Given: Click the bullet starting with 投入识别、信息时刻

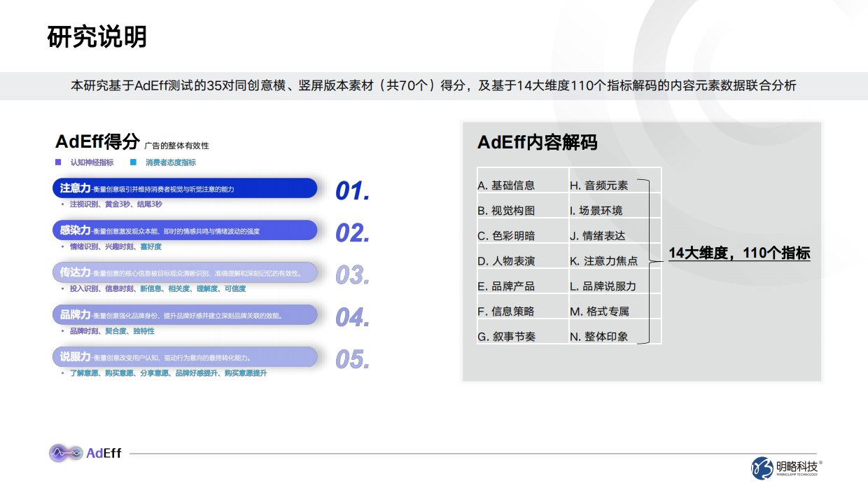Looking at the screenshot, I should 157,288.
